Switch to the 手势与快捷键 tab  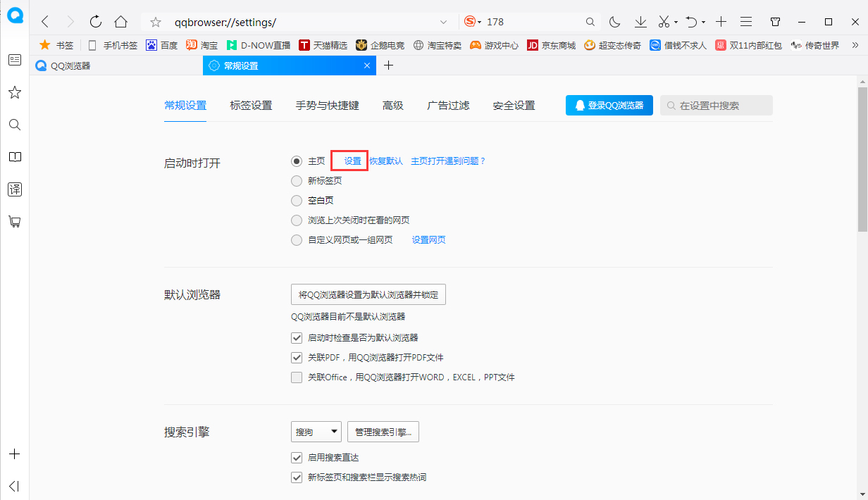(327, 105)
